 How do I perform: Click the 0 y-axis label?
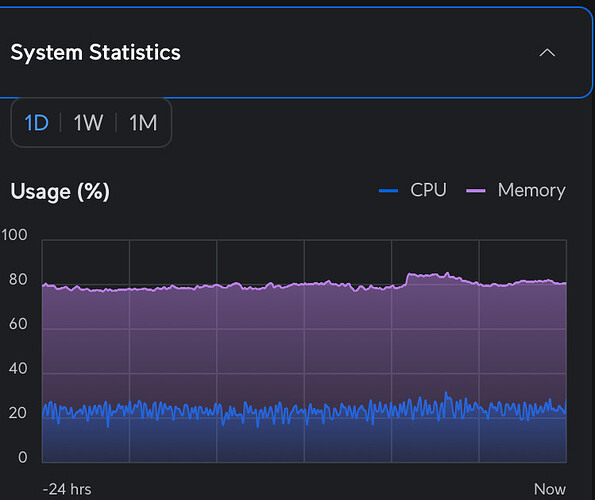pyautogui.click(x=23, y=457)
